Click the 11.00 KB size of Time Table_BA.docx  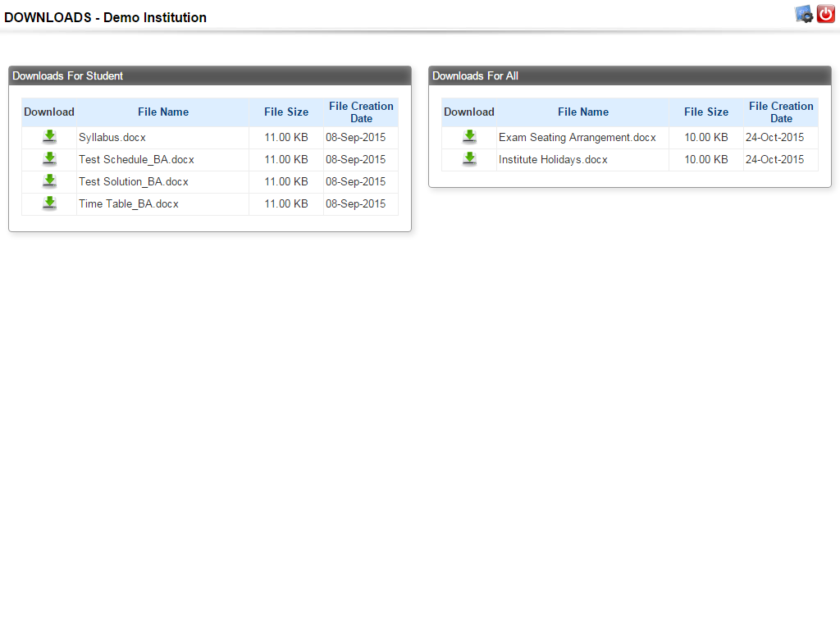(286, 204)
